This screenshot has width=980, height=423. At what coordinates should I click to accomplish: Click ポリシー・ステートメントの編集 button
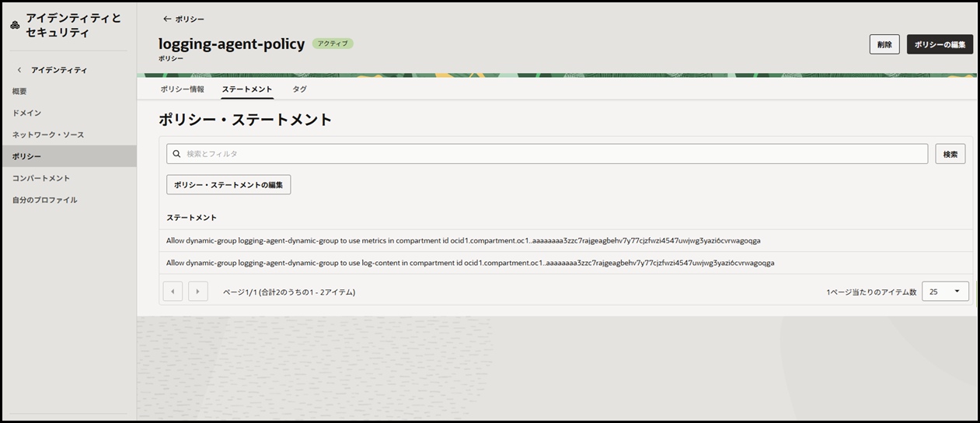(x=228, y=184)
